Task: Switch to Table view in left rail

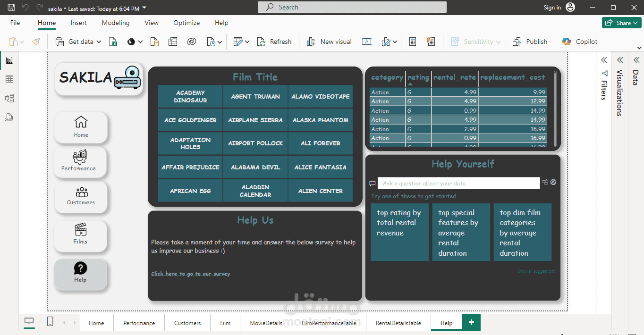Action: click(x=9, y=79)
